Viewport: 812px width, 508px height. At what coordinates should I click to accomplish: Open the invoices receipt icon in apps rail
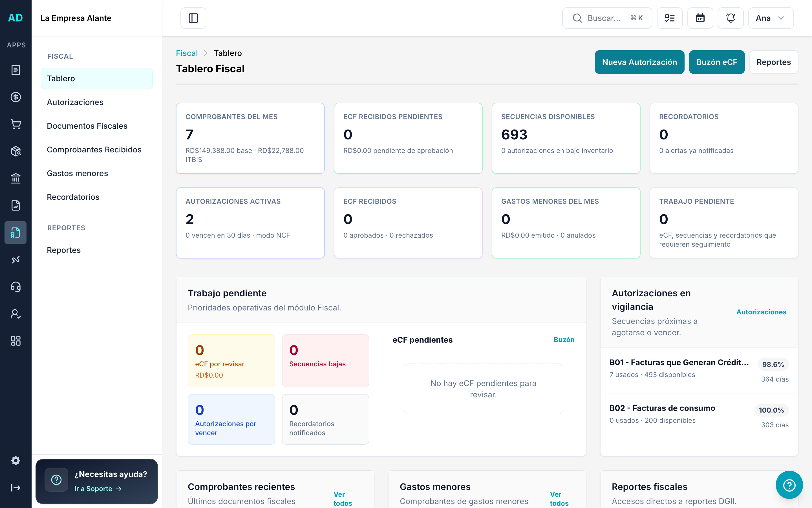point(16,70)
